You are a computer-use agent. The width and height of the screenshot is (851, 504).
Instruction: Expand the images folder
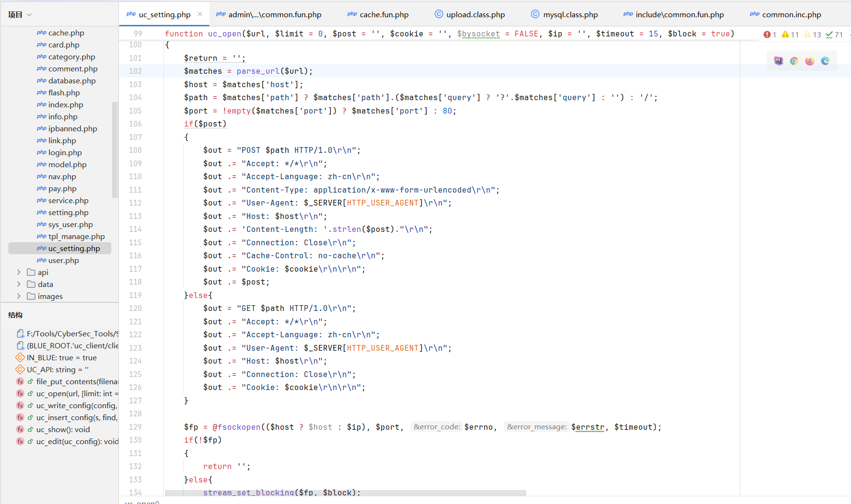19,296
